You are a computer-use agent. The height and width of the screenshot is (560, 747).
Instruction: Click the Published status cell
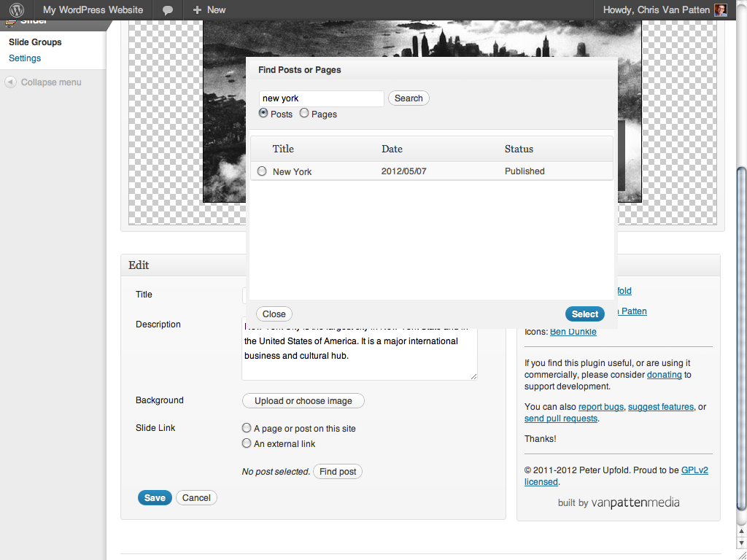pos(525,171)
